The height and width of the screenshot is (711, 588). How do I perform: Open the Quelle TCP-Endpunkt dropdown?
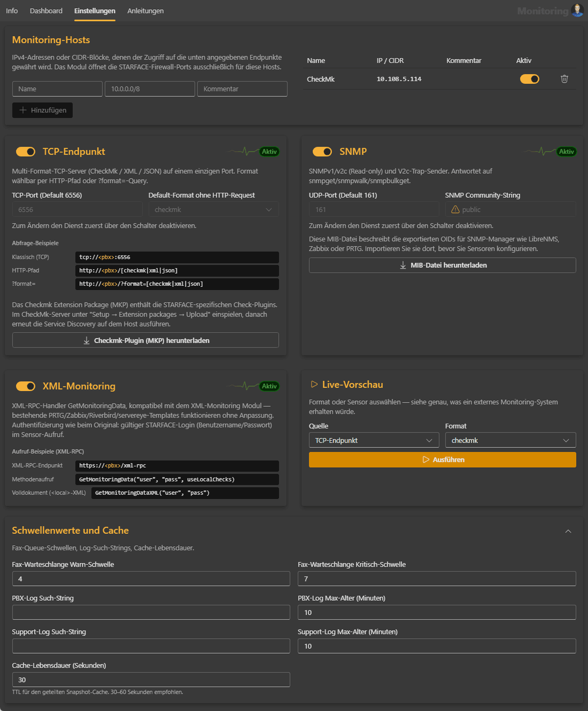373,440
